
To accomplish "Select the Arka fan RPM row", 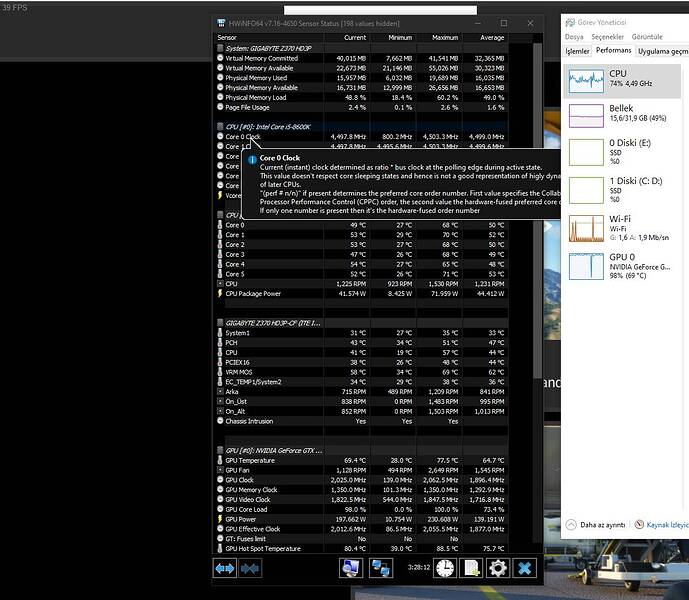I will click(361, 392).
